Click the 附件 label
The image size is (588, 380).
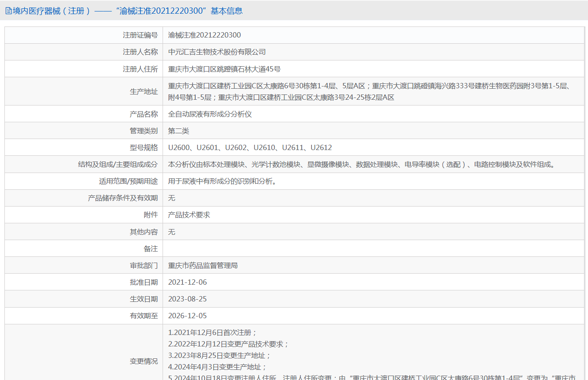point(151,215)
